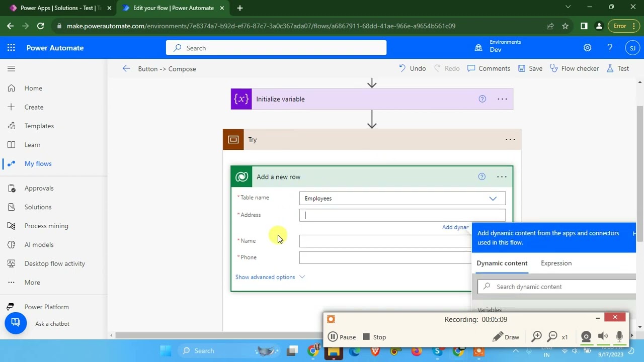Open the Ask a chatbot icon
The width and height of the screenshot is (644, 362).
coord(16,323)
